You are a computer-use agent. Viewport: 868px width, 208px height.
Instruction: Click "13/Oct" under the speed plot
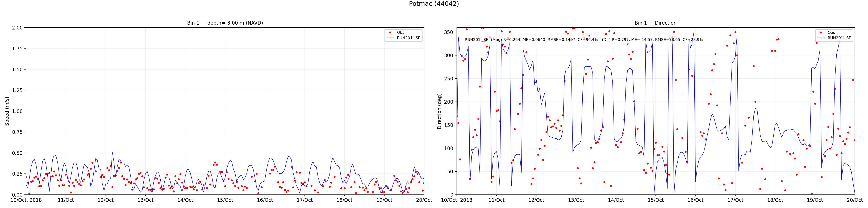point(145,200)
